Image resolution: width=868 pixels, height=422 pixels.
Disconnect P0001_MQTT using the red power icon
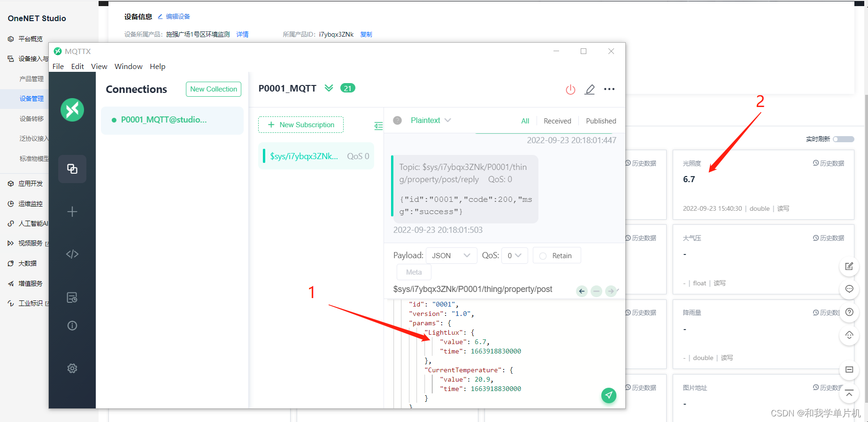click(x=570, y=90)
